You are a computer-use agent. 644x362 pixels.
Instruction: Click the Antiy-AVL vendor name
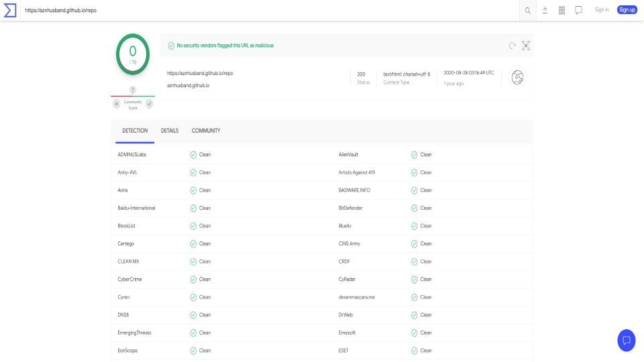click(127, 172)
